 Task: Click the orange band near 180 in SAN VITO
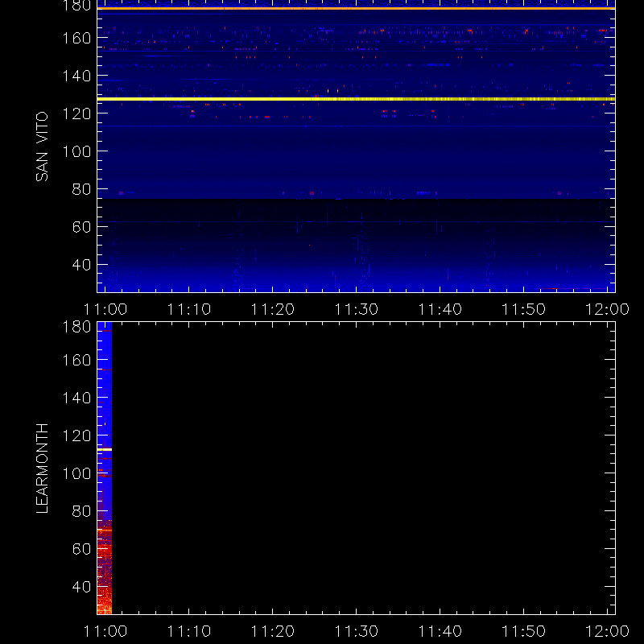point(356,8)
